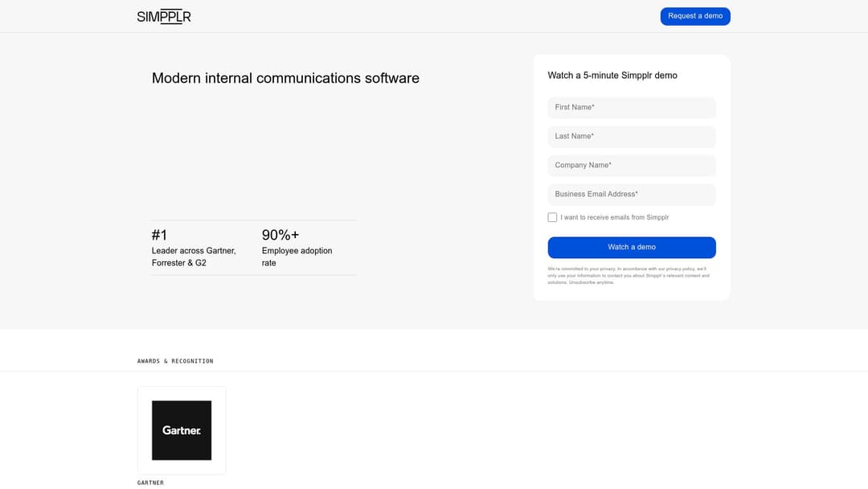Open the Gartner award logo card
Screen dimensions: 868x489
click(x=182, y=430)
